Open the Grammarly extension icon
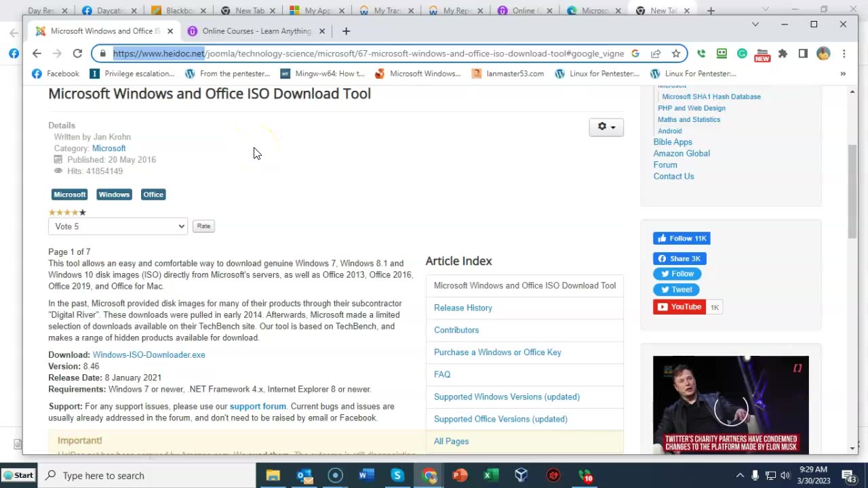This screenshot has width=868, height=488. point(742,54)
